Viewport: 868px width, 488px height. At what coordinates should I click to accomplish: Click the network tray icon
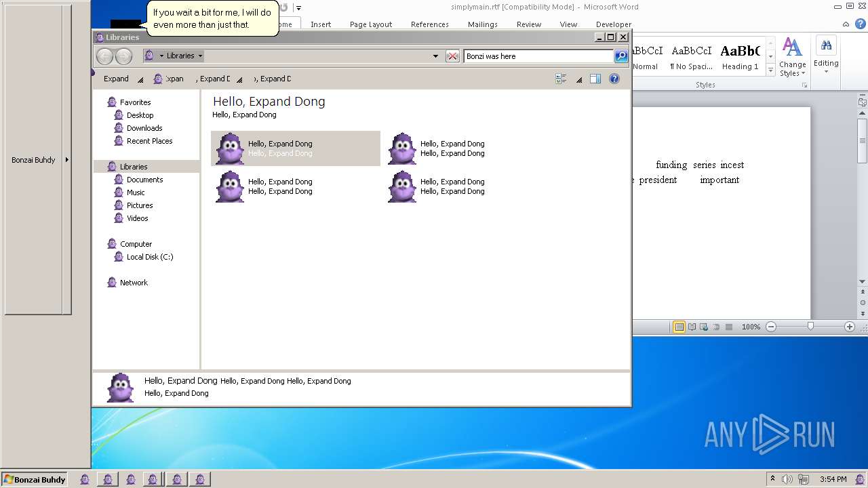(803, 479)
